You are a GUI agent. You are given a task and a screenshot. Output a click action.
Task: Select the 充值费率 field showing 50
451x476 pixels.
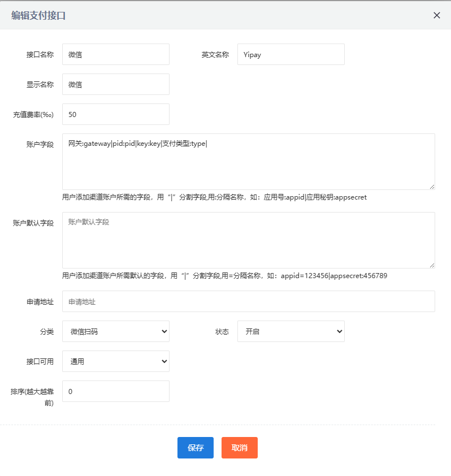click(x=115, y=114)
